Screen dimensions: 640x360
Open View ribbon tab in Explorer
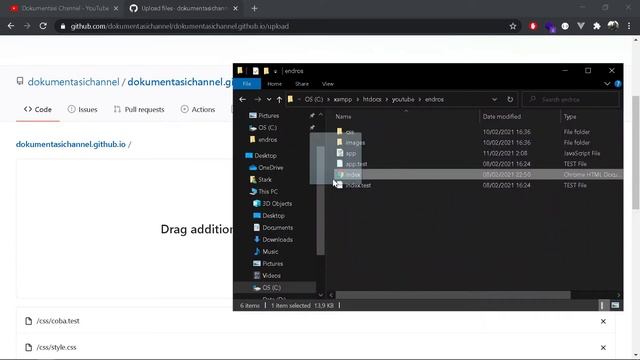328,84
